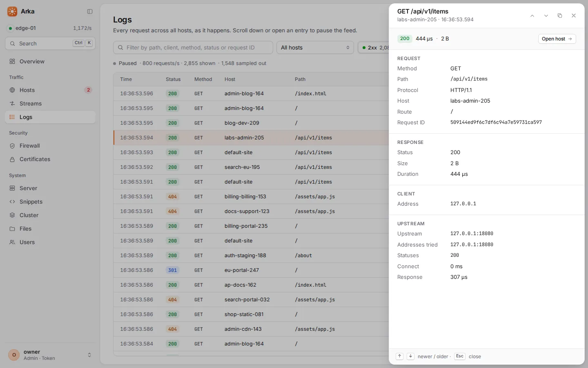Click the Upstream address 127.0.0.1:18080
The width and height of the screenshot is (588, 368).
click(472, 234)
